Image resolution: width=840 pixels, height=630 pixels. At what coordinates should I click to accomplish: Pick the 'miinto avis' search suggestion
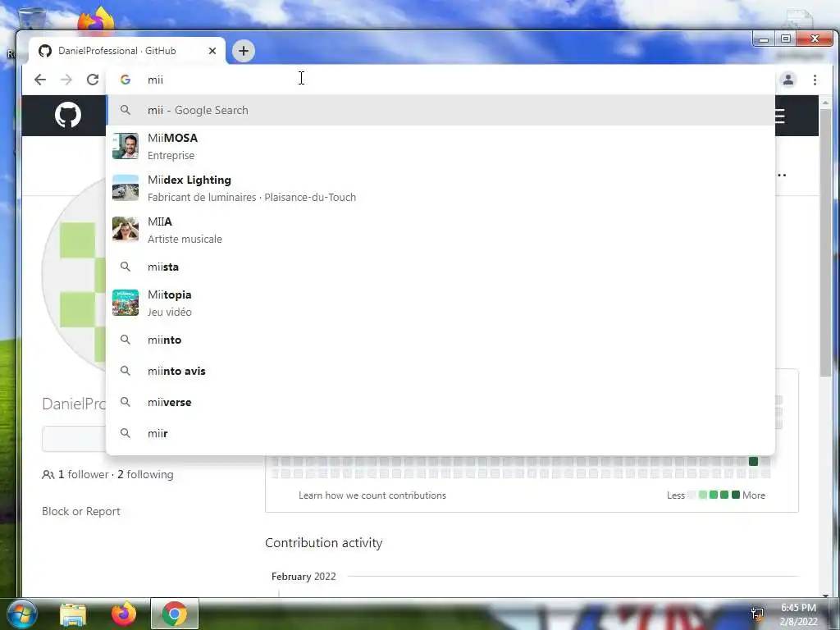(441, 371)
